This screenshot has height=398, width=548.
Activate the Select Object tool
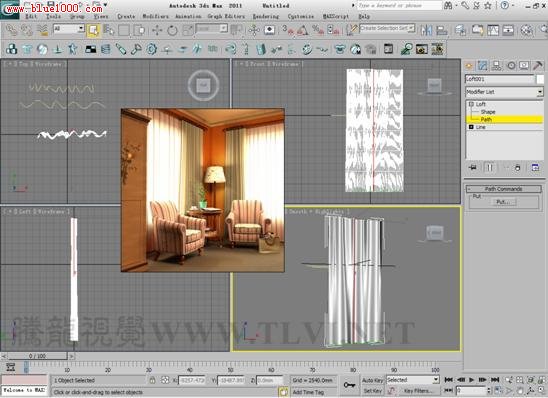point(93,30)
